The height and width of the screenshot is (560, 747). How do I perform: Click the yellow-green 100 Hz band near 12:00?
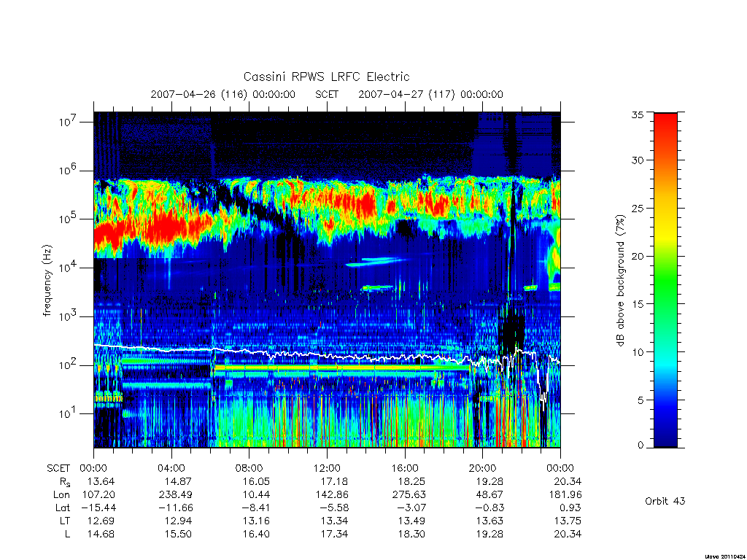[x=327, y=368]
